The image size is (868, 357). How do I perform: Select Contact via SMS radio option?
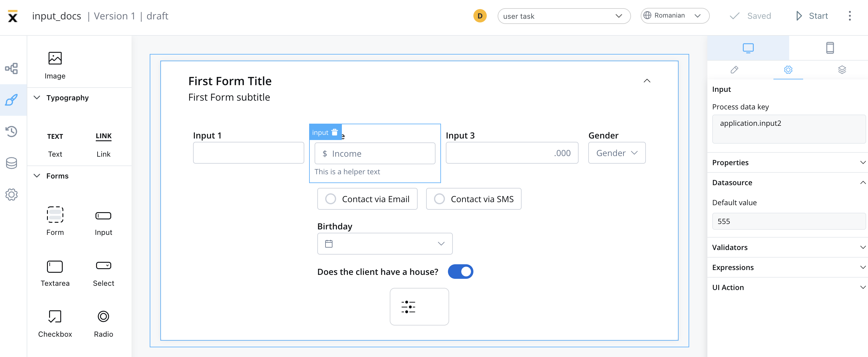473,199
